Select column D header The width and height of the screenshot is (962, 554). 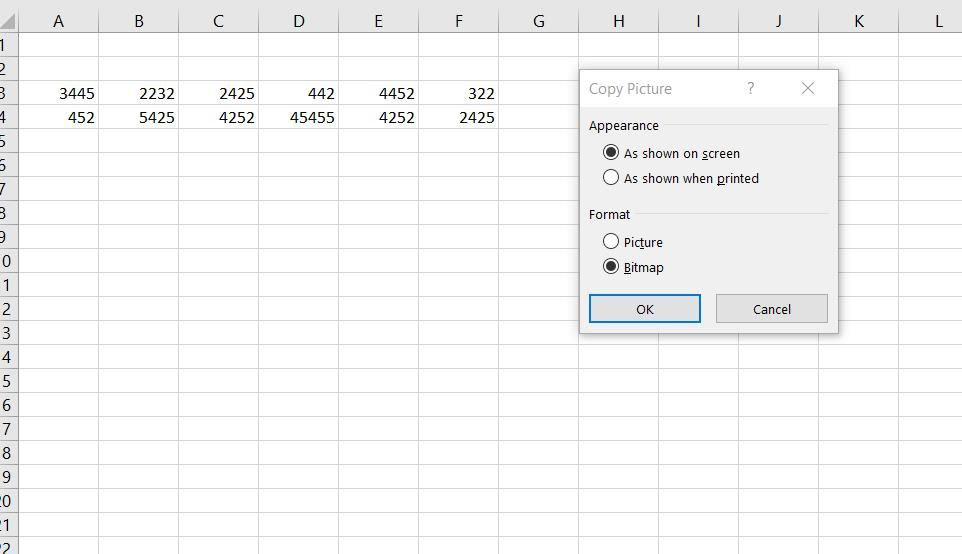pyautogui.click(x=298, y=21)
